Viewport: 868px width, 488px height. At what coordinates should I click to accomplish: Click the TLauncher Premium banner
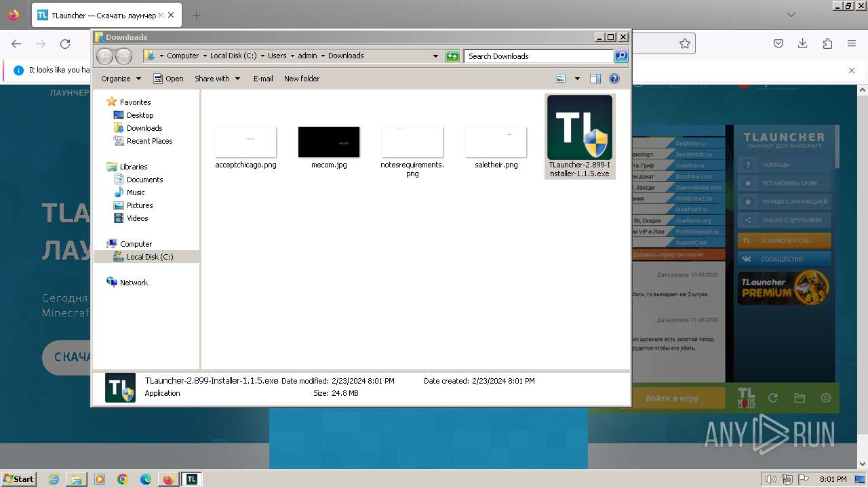[x=785, y=287]
